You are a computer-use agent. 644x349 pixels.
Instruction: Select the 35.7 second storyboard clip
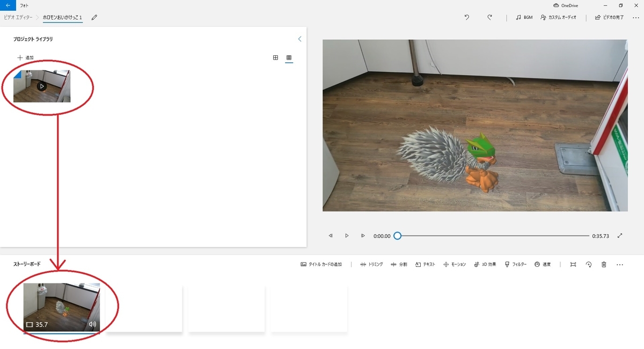click(x=62, y=308)
